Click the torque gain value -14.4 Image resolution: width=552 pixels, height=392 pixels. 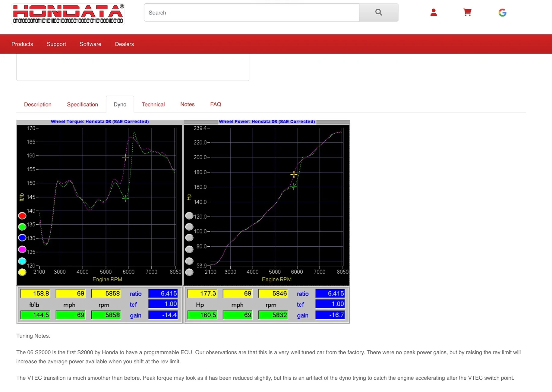point(163,315)
